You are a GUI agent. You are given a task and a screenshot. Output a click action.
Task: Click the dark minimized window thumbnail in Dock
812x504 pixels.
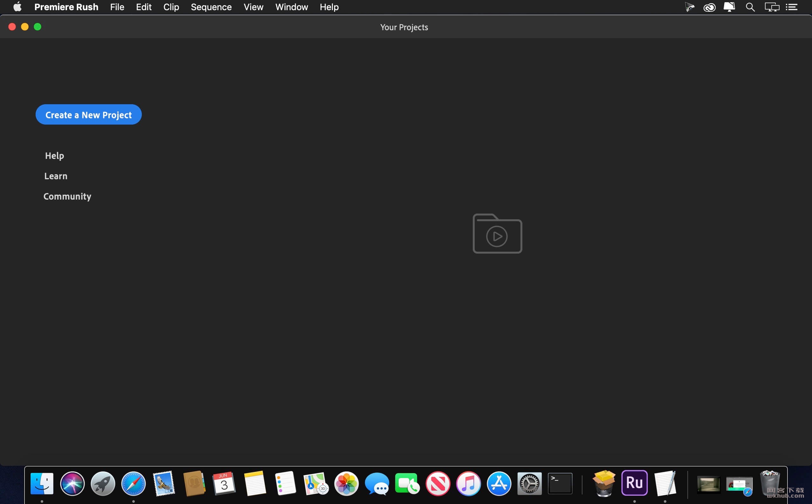[x=708, y=484]
